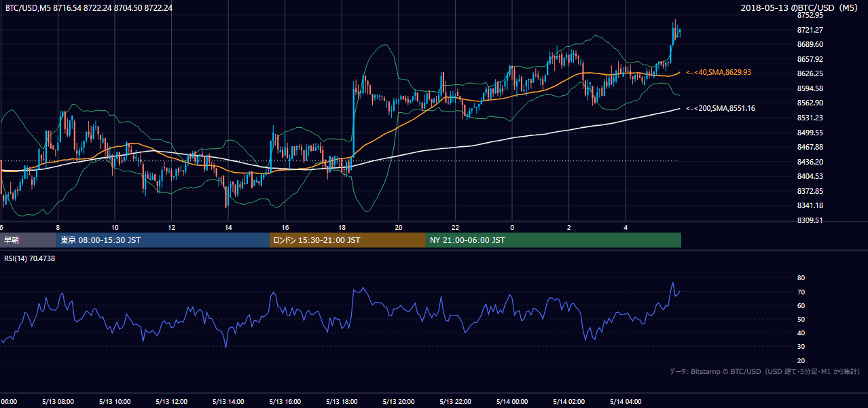Click the Bitstamp data source note
The width and height of the screenshot is (868, 408).
[x=765, y=371]
